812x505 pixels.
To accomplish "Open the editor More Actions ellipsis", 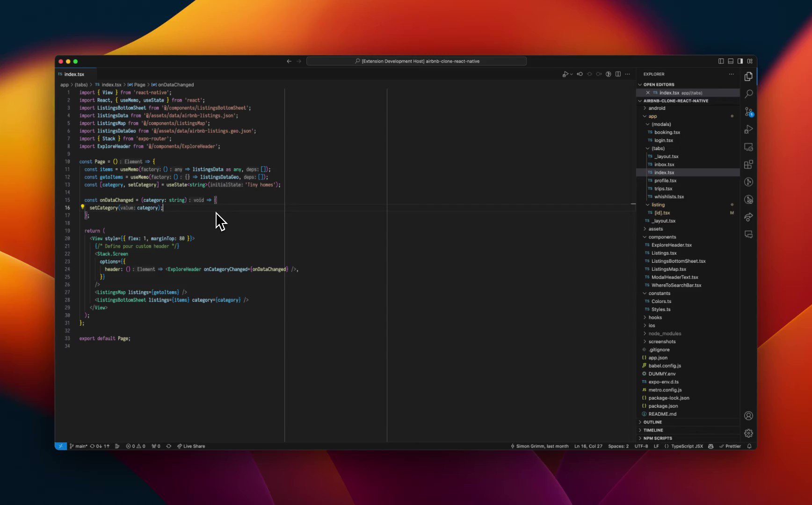I will point(628,74).
